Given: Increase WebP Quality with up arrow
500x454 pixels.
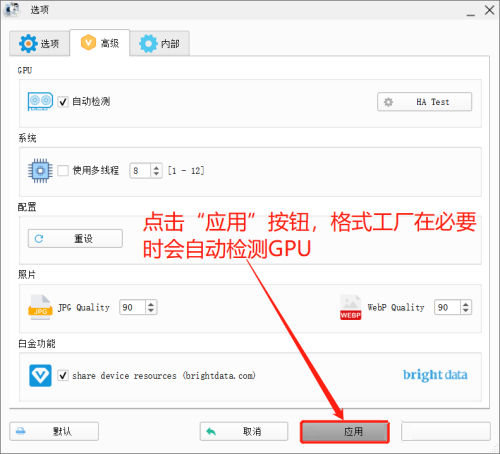Looking at the screenshot, I should click(x=466, y=304).
